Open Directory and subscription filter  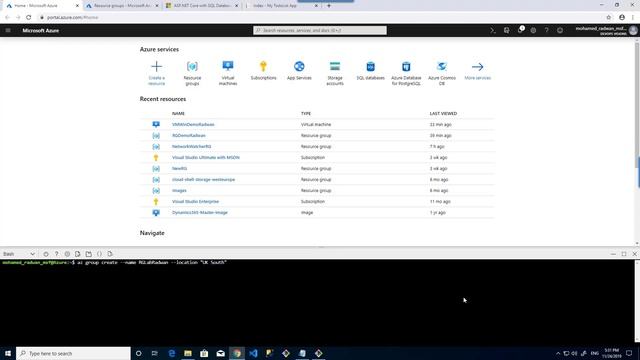click(x=507, y=30)
